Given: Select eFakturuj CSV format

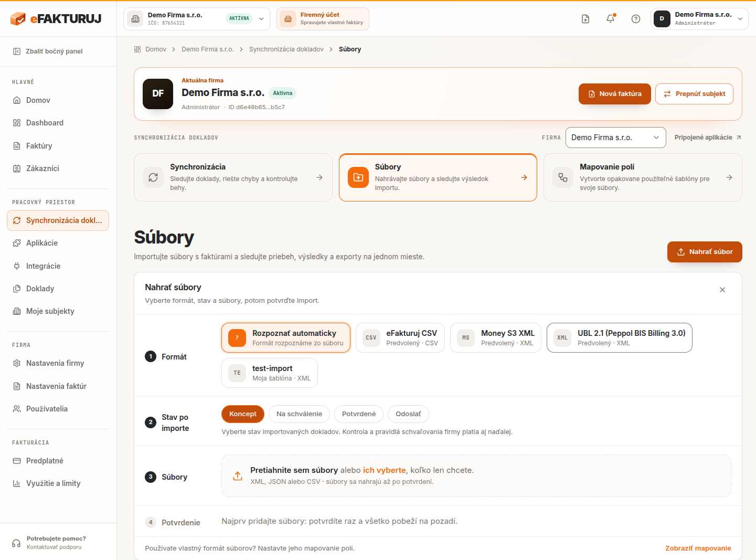Looking at the screenshot, I should coord(400,338).
